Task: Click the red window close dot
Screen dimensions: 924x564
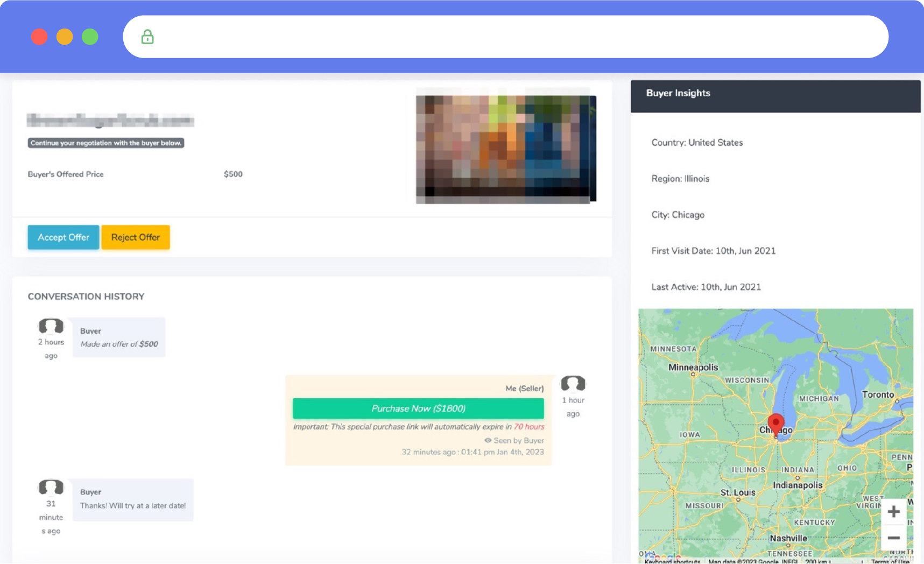Action: pos(39,37)
